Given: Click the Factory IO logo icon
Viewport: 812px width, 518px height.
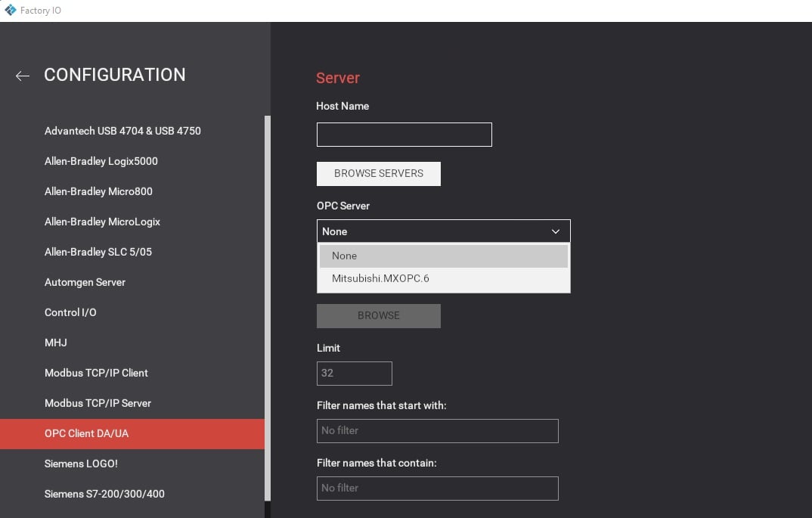Looking at the screenshot, I should [x=9, y=10].
